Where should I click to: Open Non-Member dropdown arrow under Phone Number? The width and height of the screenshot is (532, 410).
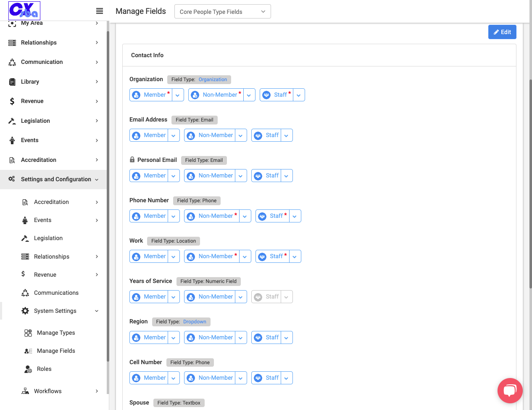pyautogui.click(x=245, y=217)
